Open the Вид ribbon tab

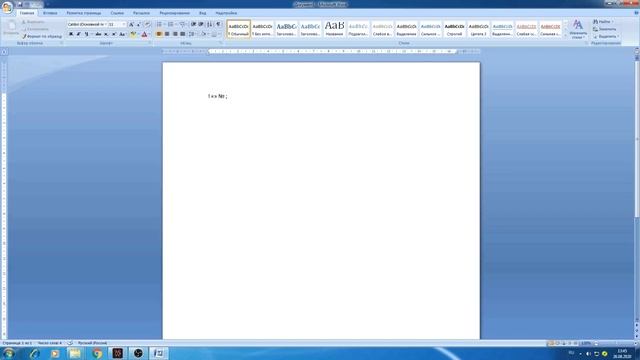tap(202, 13)
